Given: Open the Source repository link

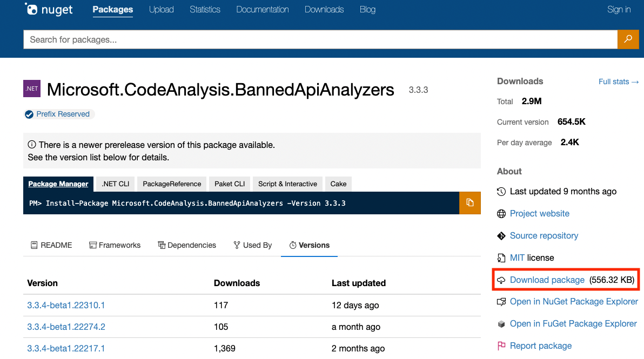Looking at the screenshot, I should click(544, 236).
